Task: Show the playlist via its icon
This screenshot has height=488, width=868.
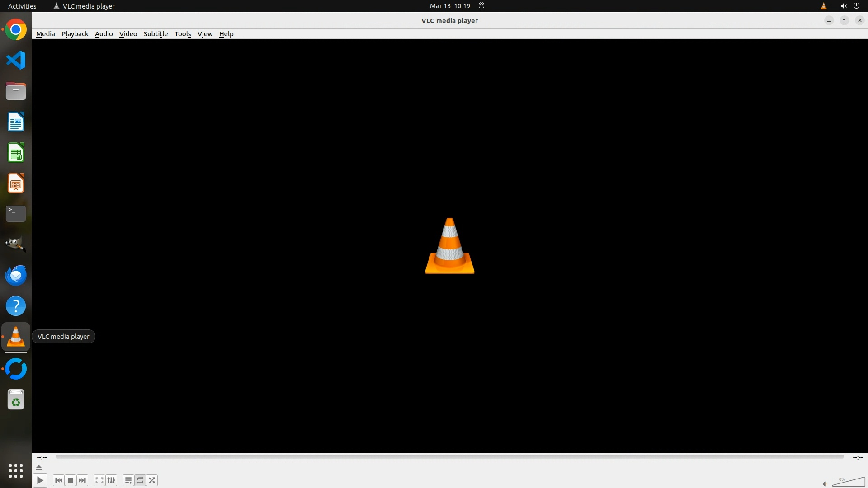Action: click(128, 480)
